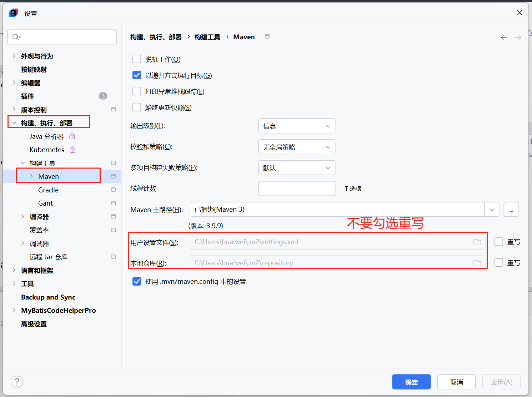Expand the MyBatisCodeHelperPro node
532x397 pixels.
pos(14,310)
